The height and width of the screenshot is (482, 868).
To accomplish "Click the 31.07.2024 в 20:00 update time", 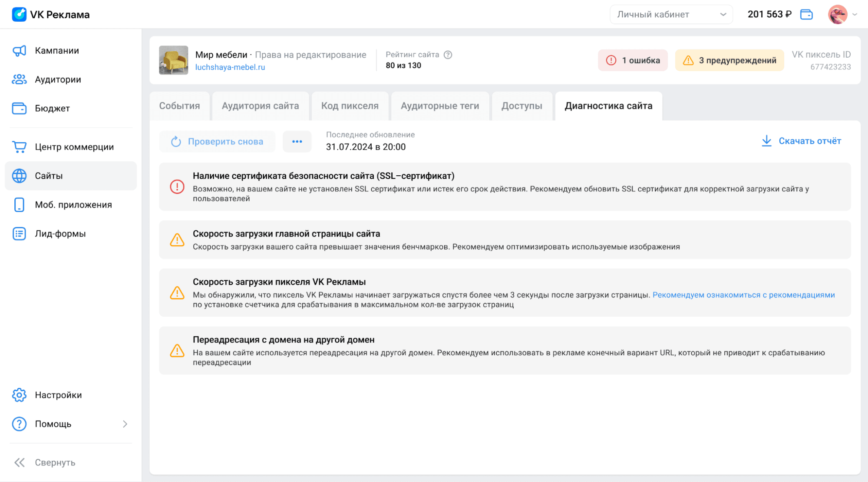I will [366, 147].
